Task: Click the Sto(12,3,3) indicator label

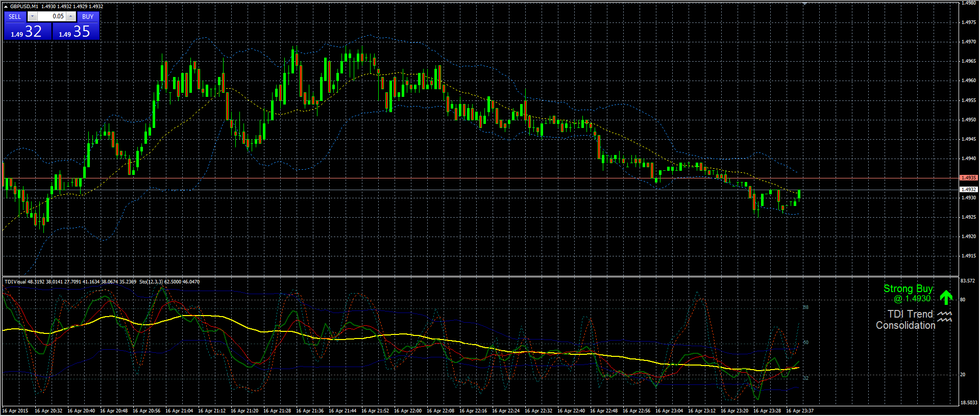Action: (151, 282)
